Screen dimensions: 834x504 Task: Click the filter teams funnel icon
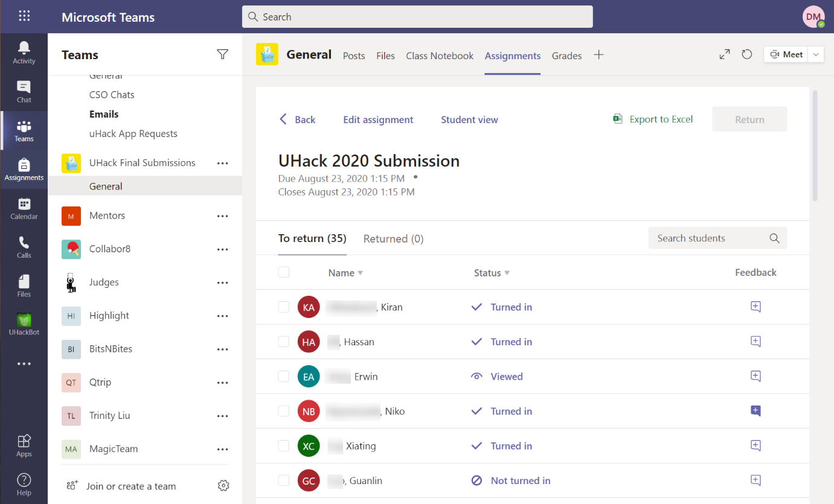[222, 55]
